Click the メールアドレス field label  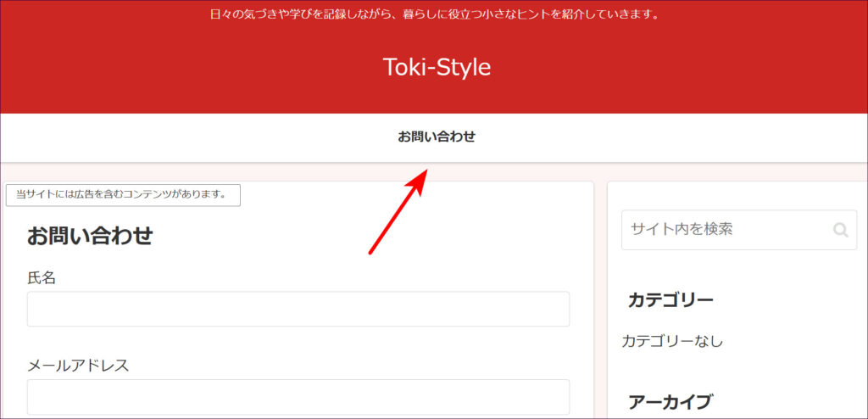coord(78,366)
